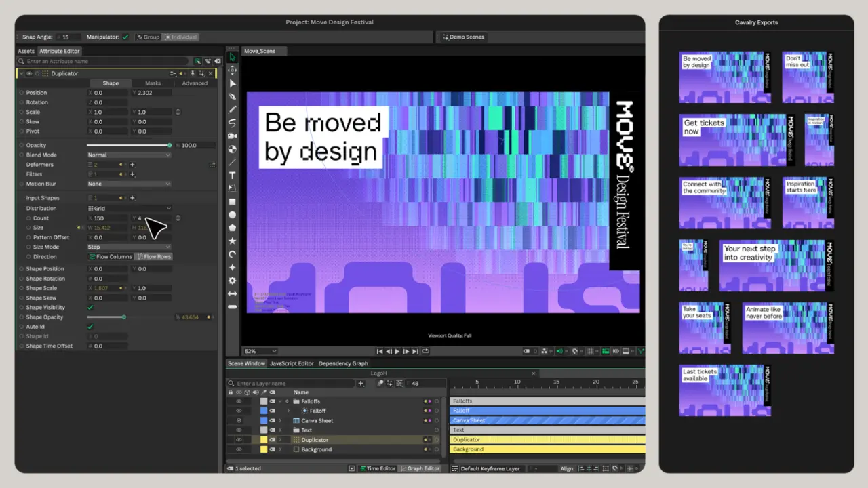
Task: Click the add layer plus button
Action: (361, 384)
